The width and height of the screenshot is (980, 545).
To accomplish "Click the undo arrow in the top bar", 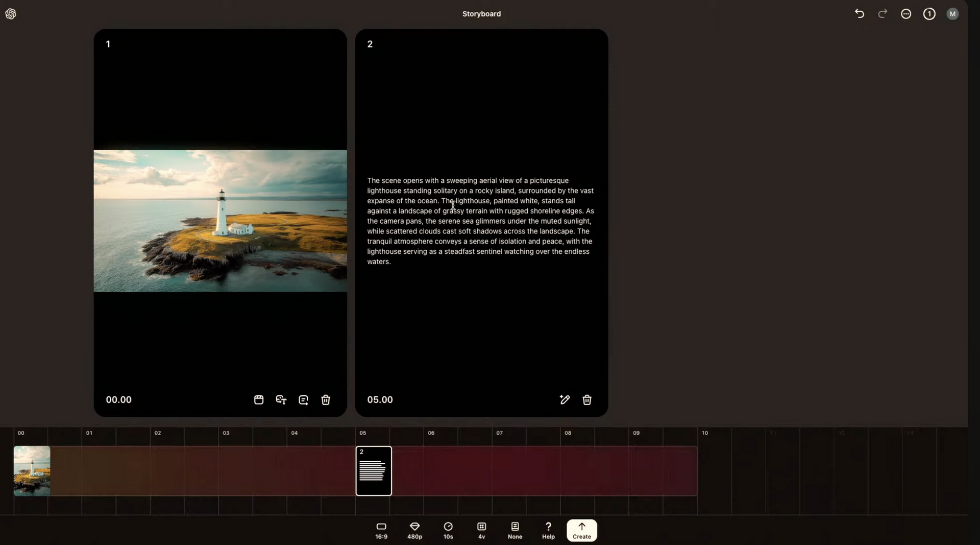I will click(860, 14).
